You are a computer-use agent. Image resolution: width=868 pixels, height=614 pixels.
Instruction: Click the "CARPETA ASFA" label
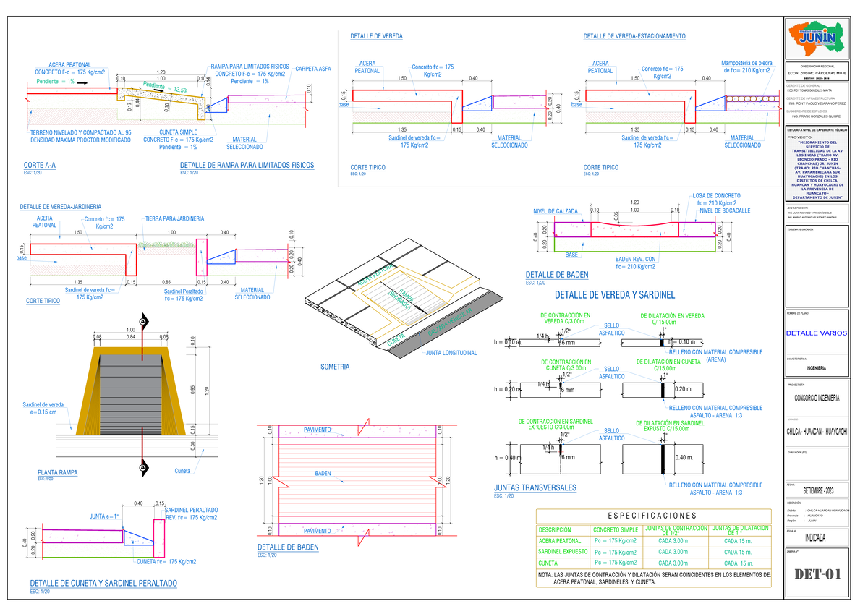click(313, 69)
